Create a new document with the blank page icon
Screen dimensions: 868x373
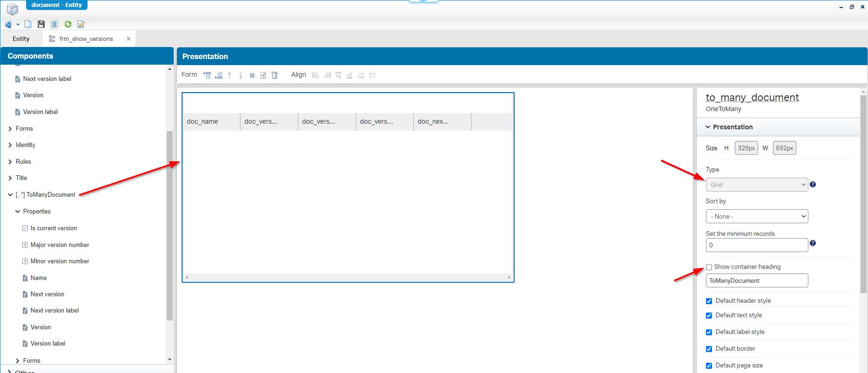pos(28,24)
